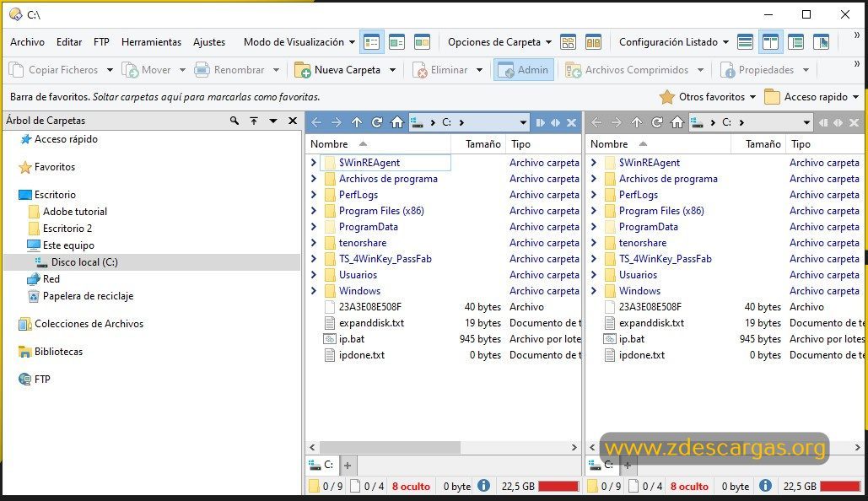
Task: Sort right pane by Nombre column
Action: pyautogui.click(x=658, y=144)
